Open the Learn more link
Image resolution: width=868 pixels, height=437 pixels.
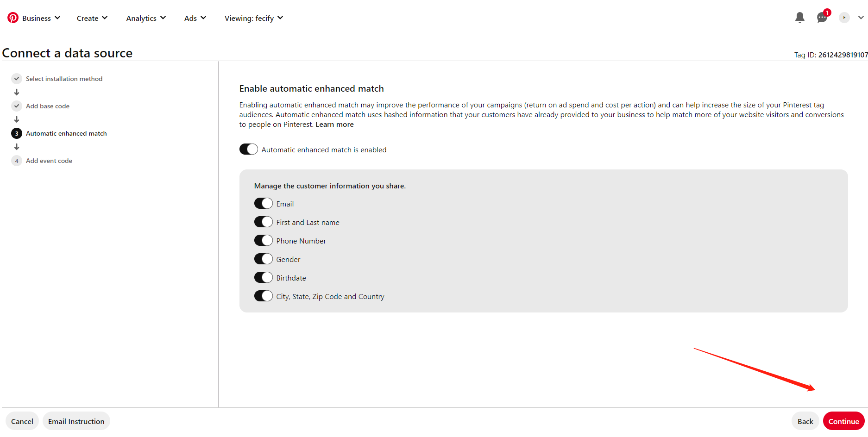tap(334, 124)
